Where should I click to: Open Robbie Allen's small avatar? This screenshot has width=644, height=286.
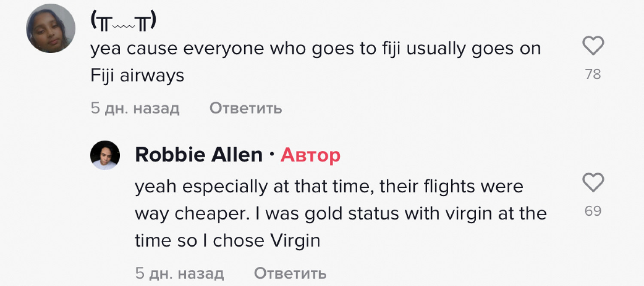(x=105, y=155)
